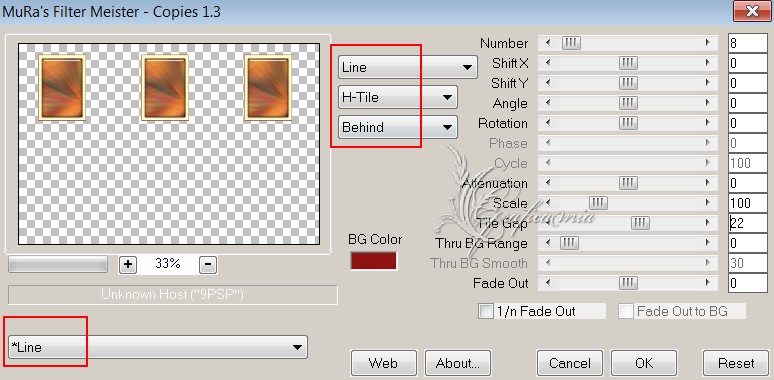
Task: Click left arrow of Angle slider
Action: click(x=547, y=103)
